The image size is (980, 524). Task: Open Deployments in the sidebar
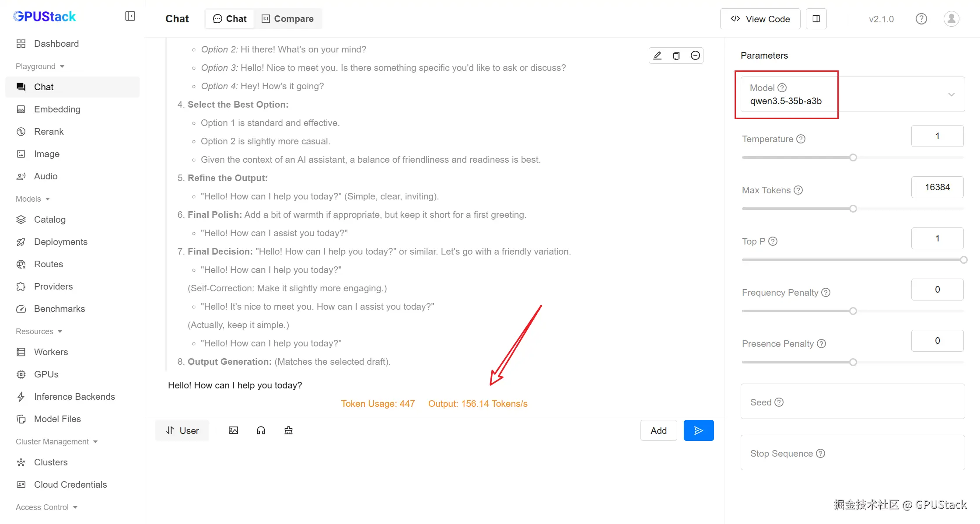pyautogui.click(x=60, y=242)
